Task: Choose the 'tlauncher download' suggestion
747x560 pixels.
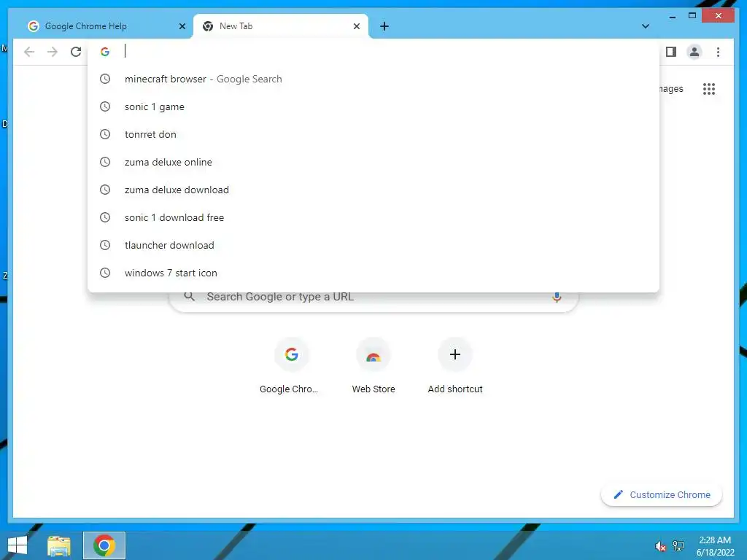Action: 373,245
